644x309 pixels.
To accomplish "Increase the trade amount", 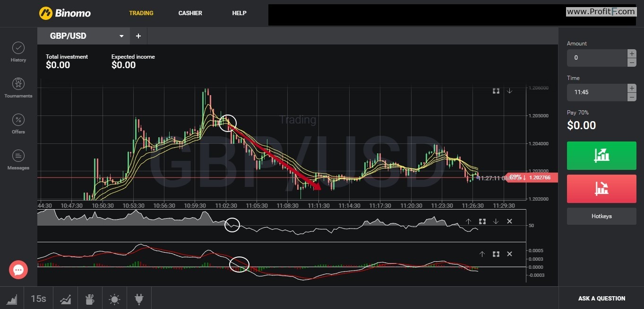I will (632, 53).
